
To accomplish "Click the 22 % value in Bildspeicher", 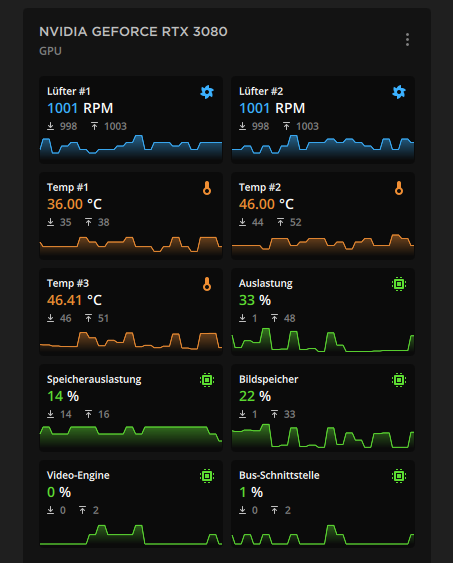I will coord(255,396).
